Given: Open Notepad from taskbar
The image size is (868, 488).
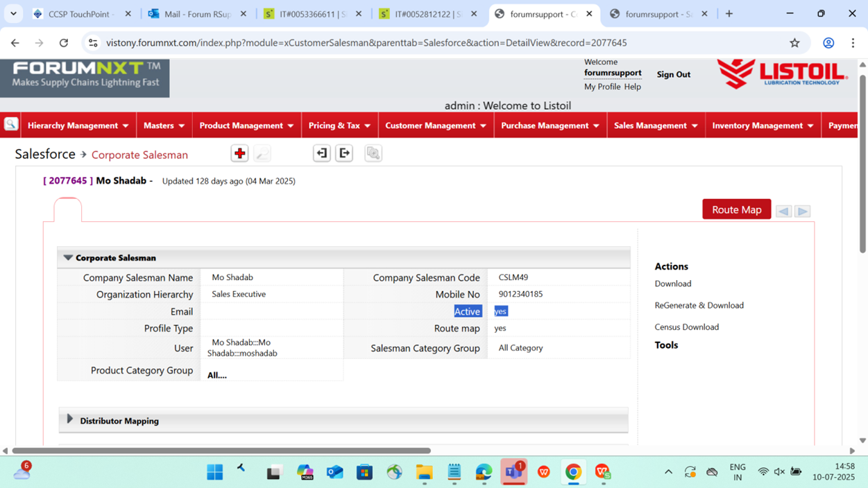Looking at the screenshot, I should point(454,472).
